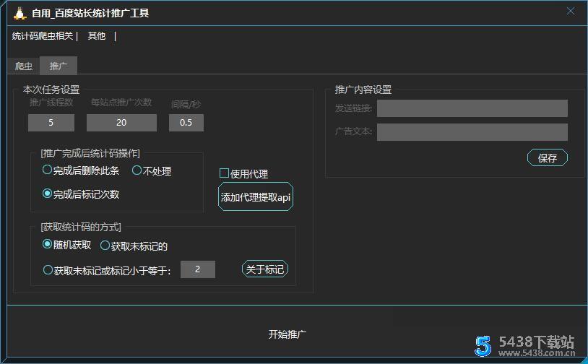This screenshot has height=364, width=588.
Task: Enable the 使用代理 checkbox
Action: 225,173
